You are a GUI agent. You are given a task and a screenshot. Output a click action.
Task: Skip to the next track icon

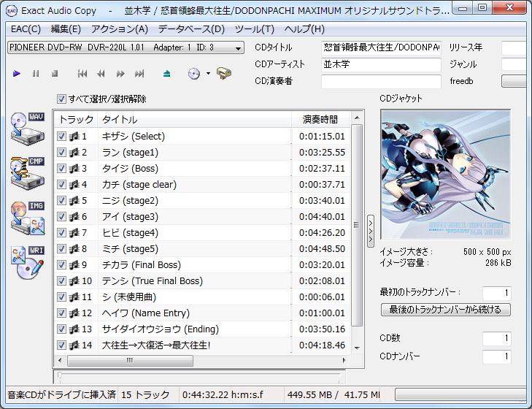[139, 74]
